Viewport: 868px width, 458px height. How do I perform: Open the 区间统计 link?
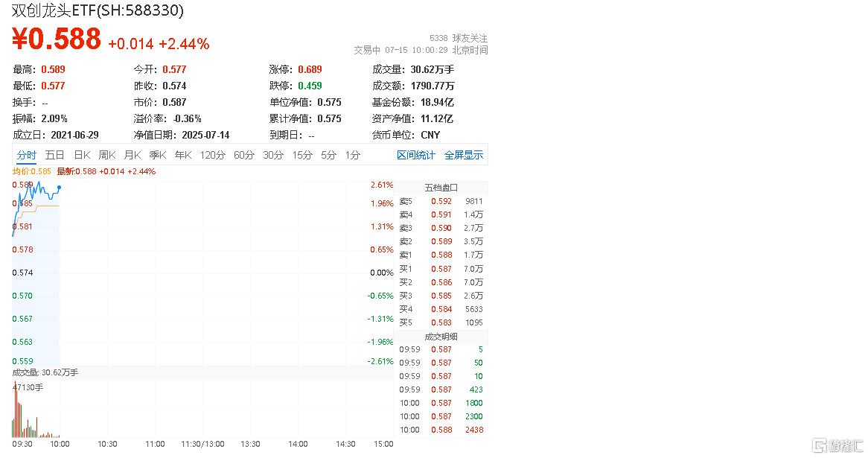[415, 155]
